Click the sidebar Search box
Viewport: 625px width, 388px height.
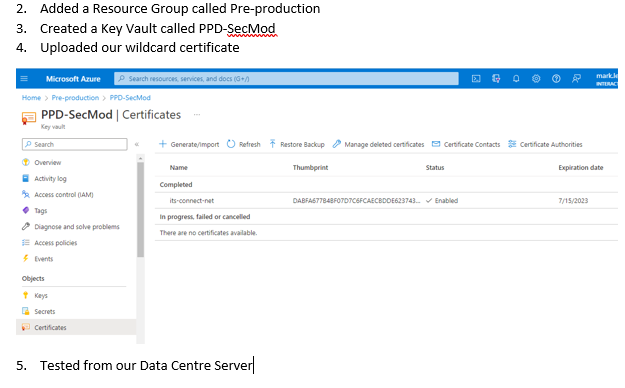(x=75, y=144)
